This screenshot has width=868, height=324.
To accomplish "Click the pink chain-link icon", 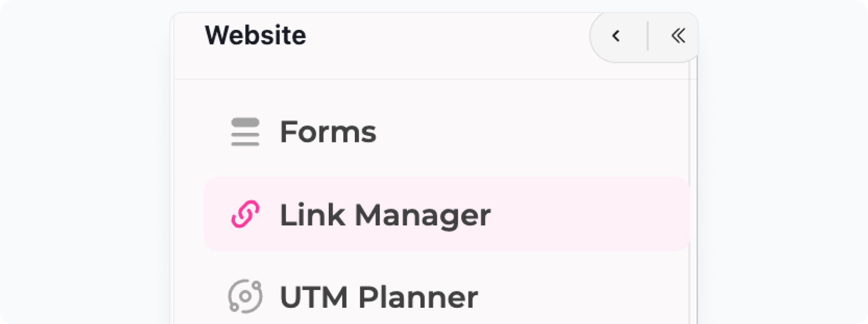I will pyautogui.click(x=245, y=214).
